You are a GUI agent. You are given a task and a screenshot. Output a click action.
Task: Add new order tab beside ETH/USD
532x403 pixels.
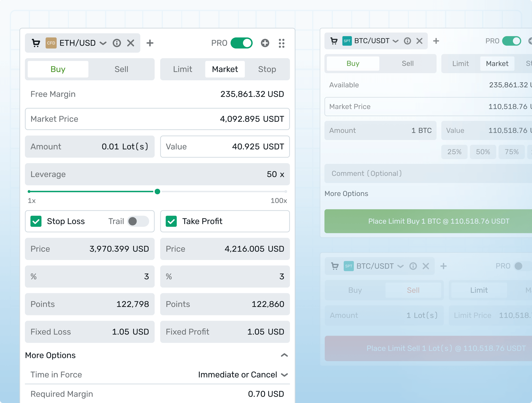coord(150,43)
